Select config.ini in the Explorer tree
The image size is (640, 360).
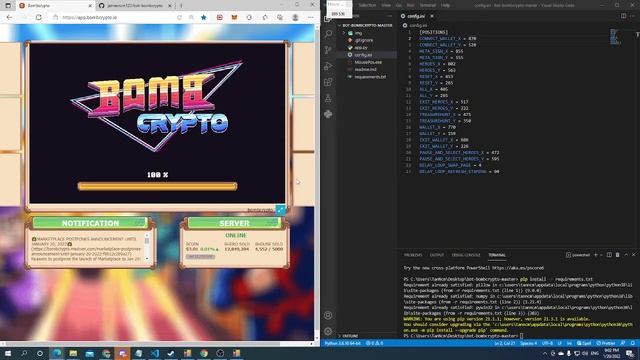(363, 55)
